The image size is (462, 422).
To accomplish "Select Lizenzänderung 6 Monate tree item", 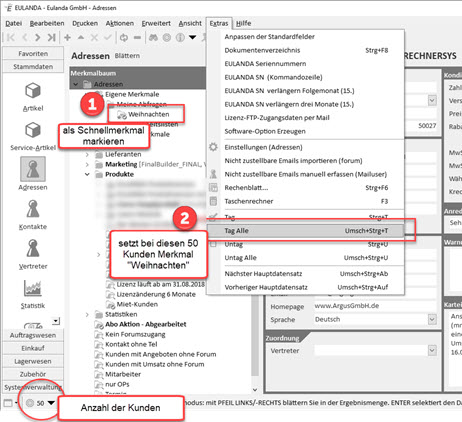I will pos(156,294).
